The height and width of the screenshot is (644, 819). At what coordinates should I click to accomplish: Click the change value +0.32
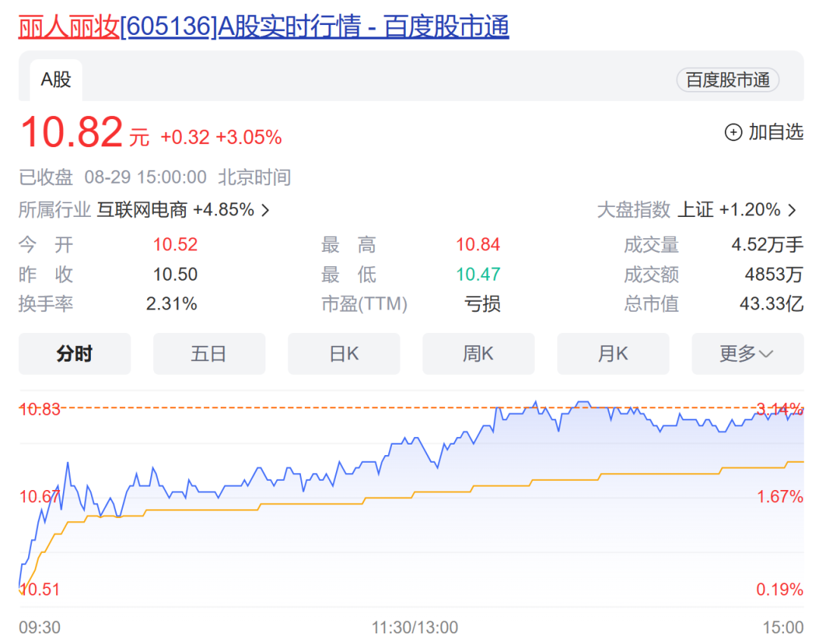185,137
